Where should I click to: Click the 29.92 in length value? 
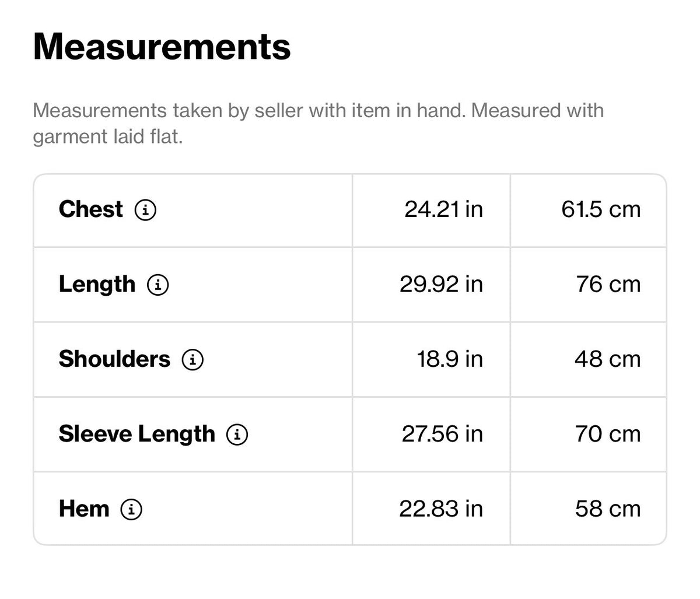point(442,285)
